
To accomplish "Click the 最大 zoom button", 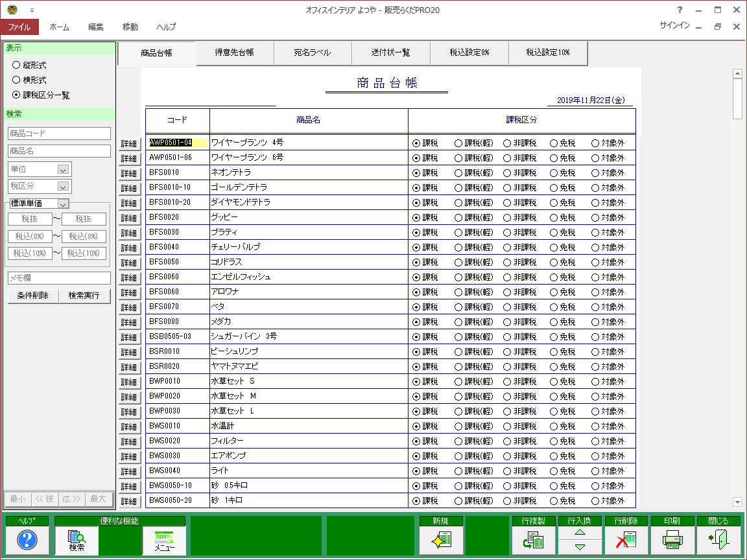I will tap(98, 499).
